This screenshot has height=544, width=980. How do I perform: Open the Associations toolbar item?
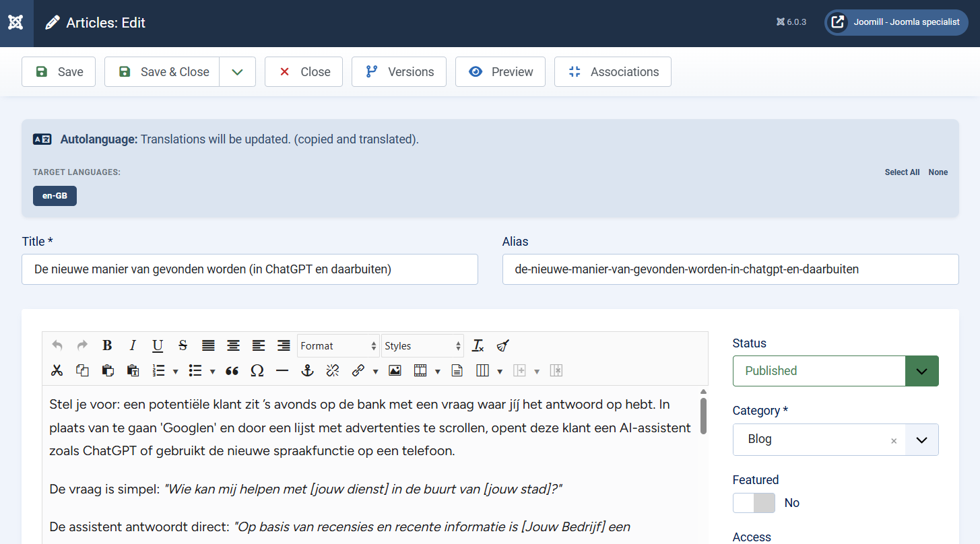pyautogui.click(x=612, y=72)
